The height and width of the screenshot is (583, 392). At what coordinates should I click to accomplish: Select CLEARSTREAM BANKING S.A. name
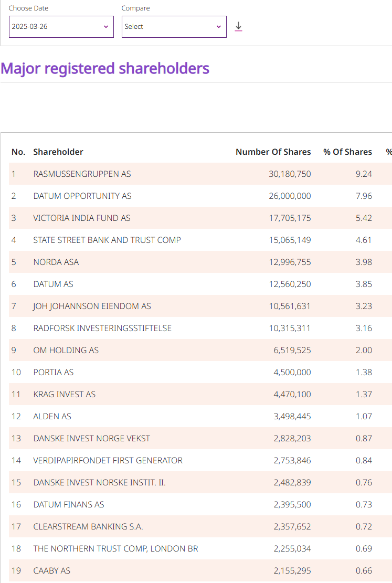(88, 526)
